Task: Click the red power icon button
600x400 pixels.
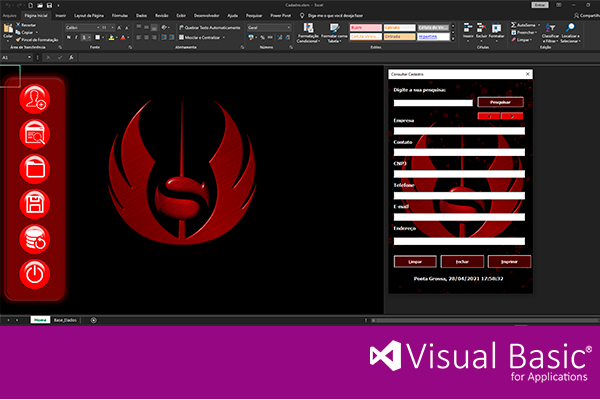Action: point(35,274)
